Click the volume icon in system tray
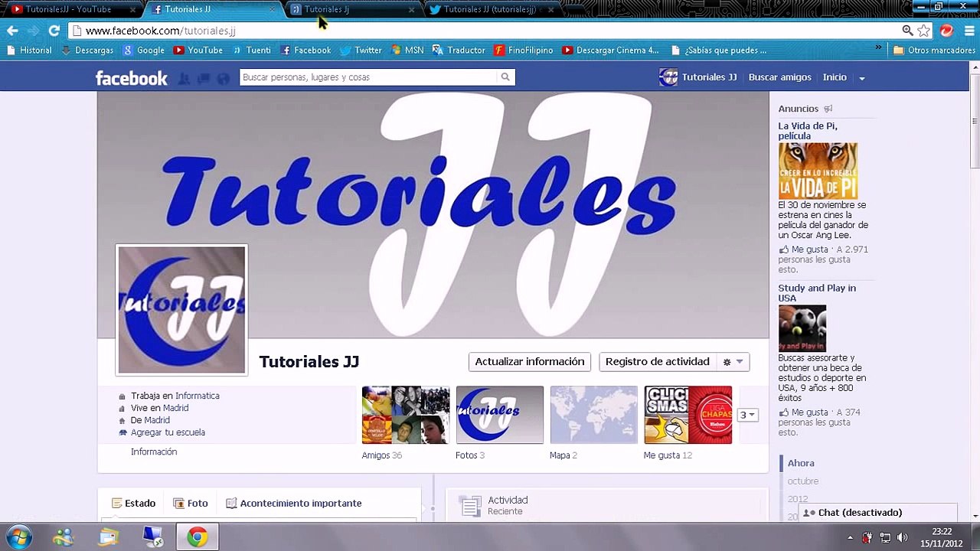The image size is (980, 551). (902, 537)
